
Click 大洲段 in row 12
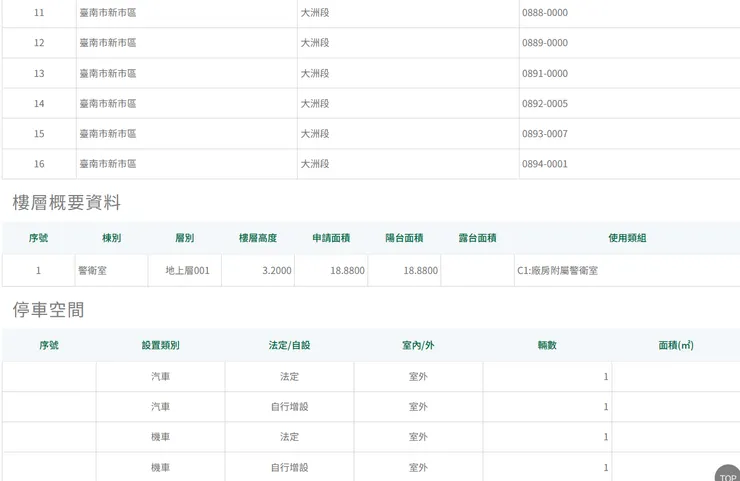click(315, 43)
